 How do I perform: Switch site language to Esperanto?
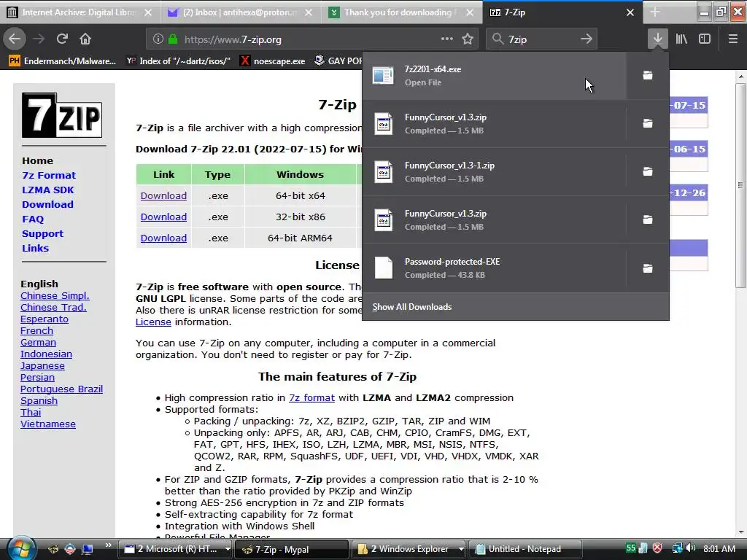44,319
